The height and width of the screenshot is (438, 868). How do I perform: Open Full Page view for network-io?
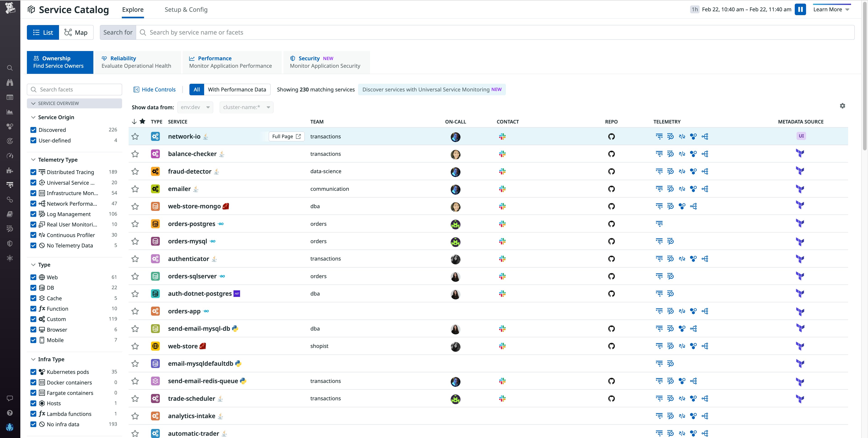click(286, 136)
